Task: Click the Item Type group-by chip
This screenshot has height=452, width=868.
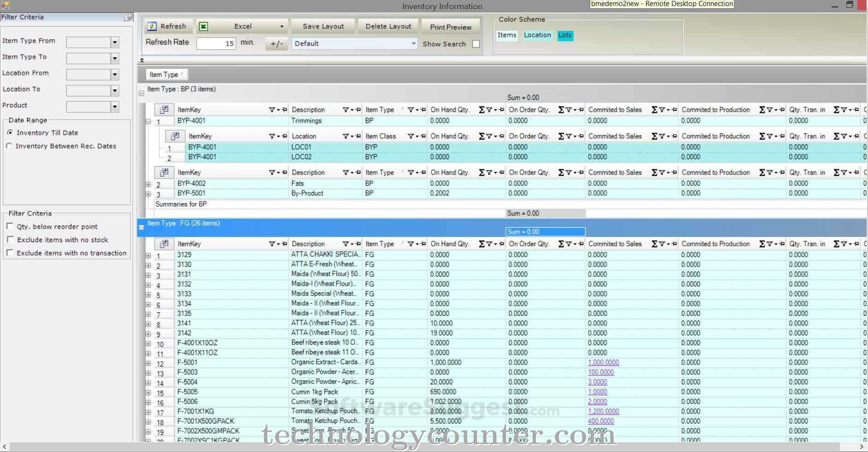Action: 167,75
